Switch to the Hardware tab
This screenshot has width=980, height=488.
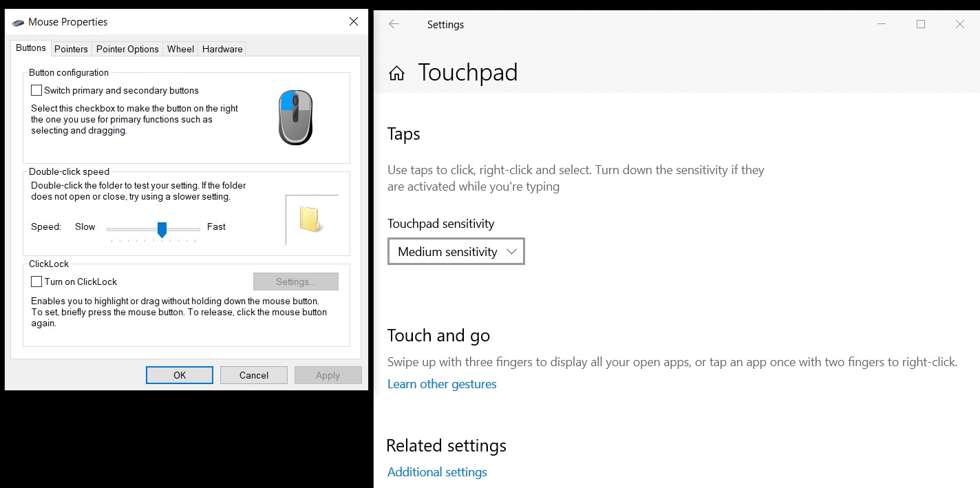click(222, 49)
